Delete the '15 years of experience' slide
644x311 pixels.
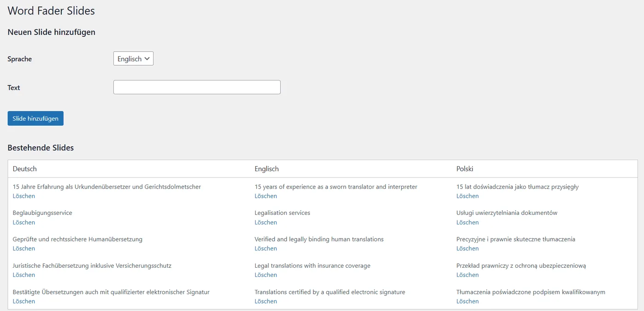pyautogui.click(x=266, y=196)
